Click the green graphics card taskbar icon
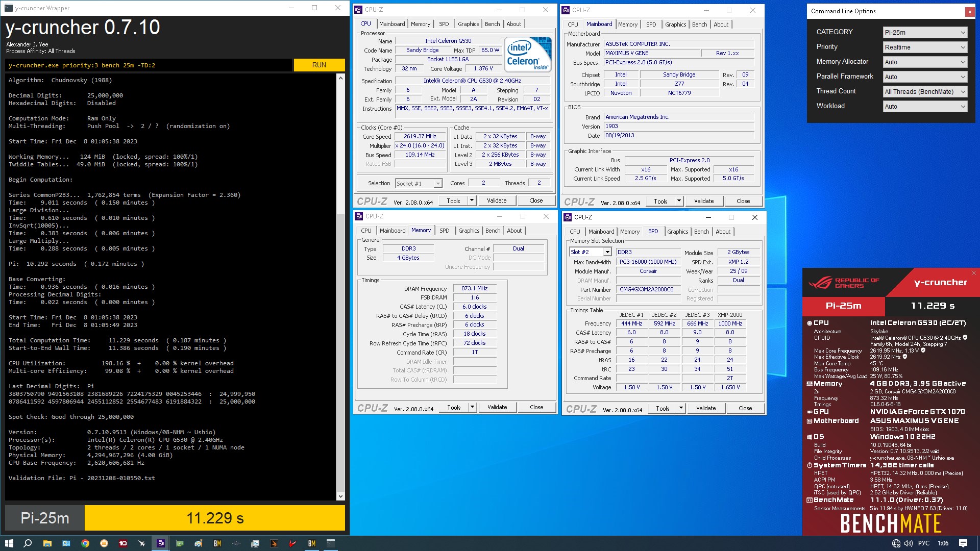The width and height of the screenshot is (980, 551). 180,543
